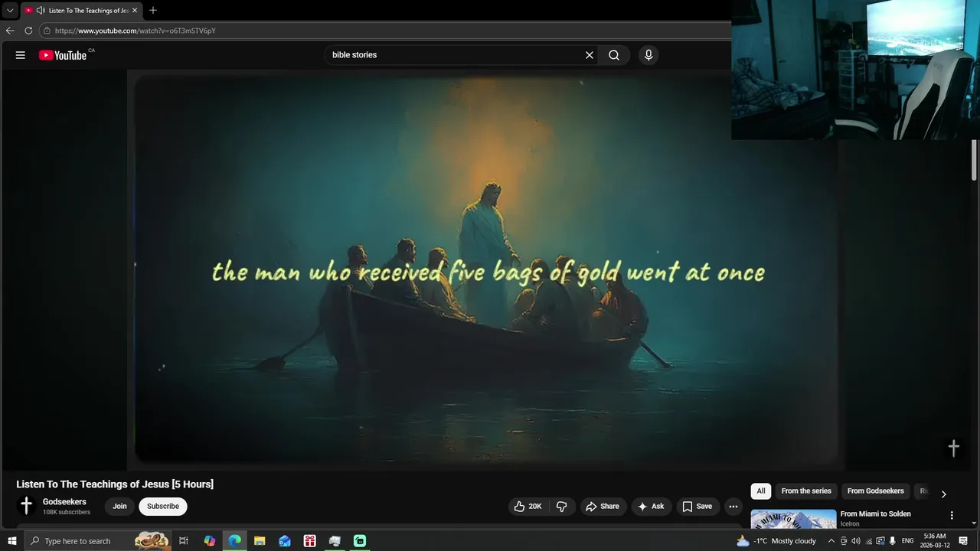The height and width of the screenshot is (551, 980).
Task: Click the Icelron channel name
Action: [850, 524]
